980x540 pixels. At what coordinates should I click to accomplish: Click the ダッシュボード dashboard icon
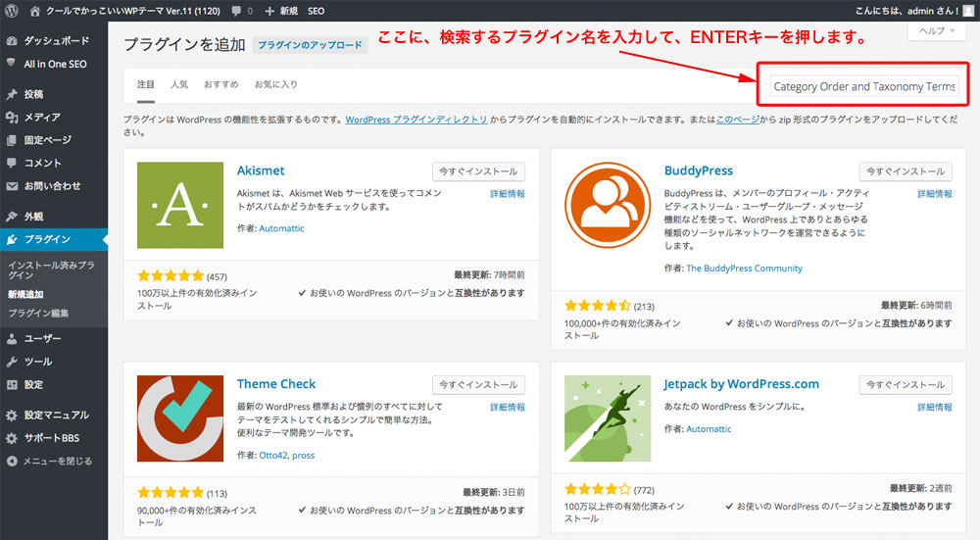tap(11, 40)
